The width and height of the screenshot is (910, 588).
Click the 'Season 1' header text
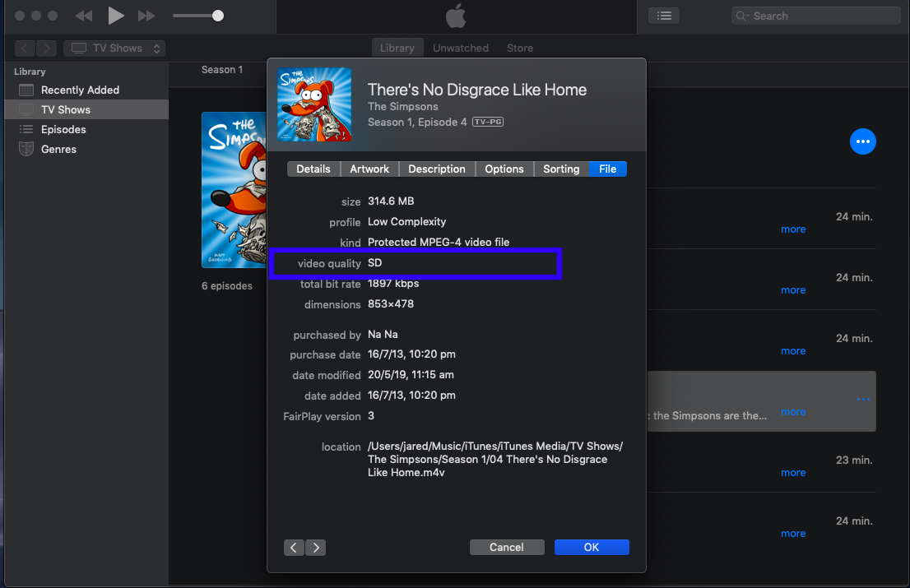point(222,70)
